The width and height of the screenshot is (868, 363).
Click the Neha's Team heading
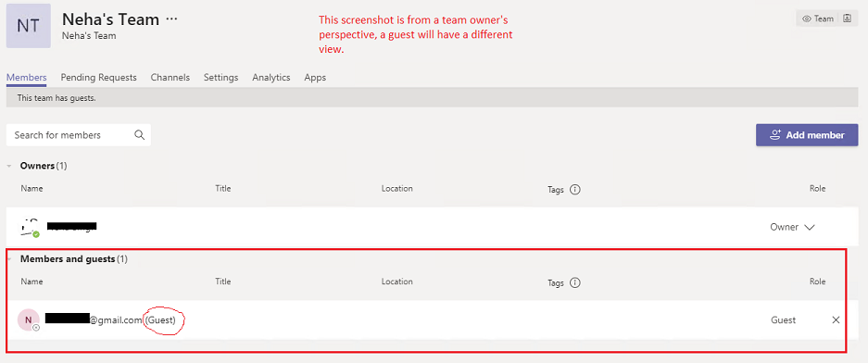tap(111, 19)
